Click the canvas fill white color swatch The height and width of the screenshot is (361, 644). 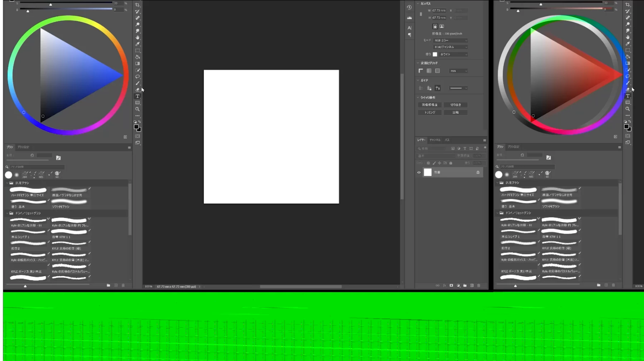coord(435,54)
